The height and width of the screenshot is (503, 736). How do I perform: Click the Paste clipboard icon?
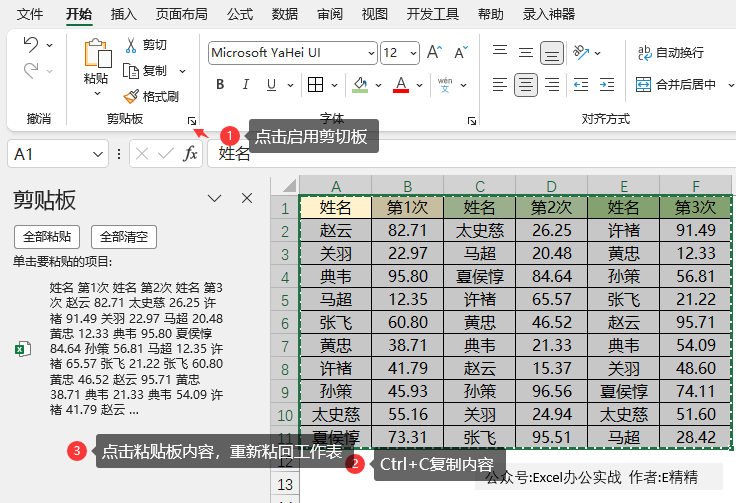[x=98, y=53]
